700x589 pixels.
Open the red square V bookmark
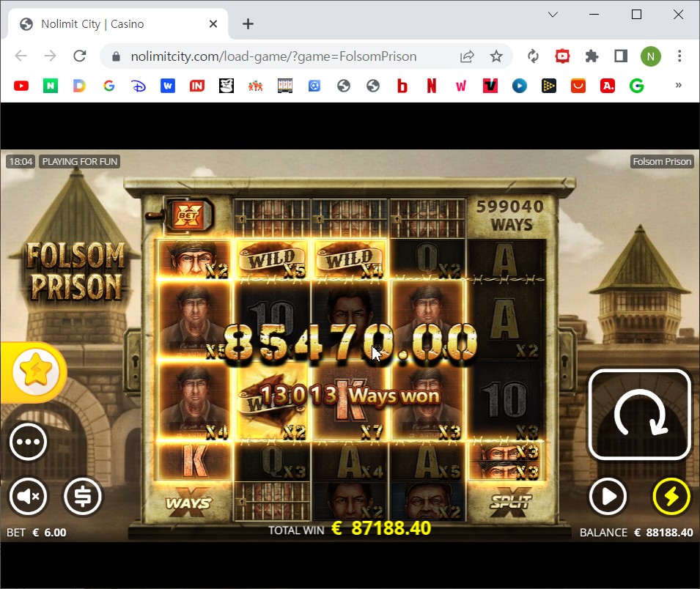[490, 86]
